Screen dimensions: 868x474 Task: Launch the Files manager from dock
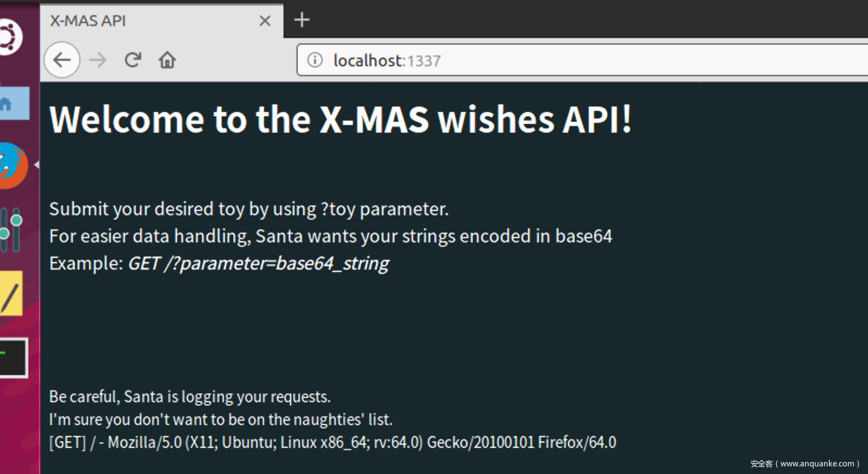click(12, 103)
